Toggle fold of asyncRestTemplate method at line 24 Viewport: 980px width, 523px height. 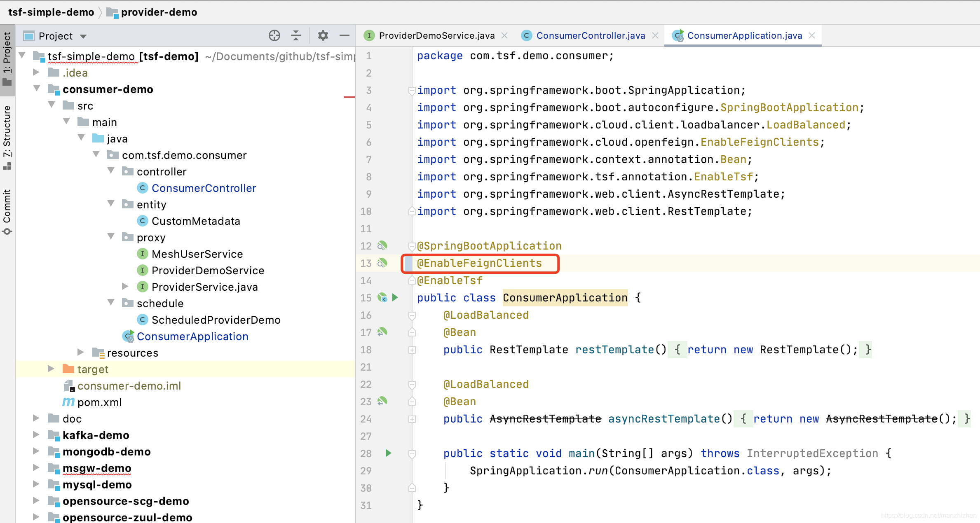pyautogui.click(x=412, y=419)
